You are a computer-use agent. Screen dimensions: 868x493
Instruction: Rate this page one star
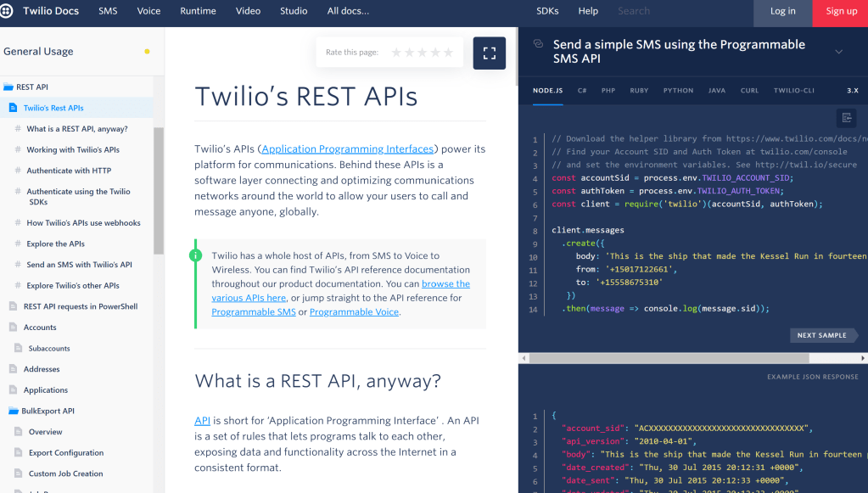tap(396, 53)
